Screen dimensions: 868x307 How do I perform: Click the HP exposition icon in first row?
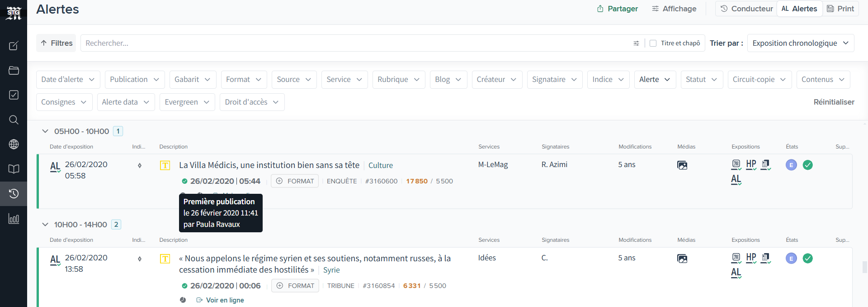point(751,164)
